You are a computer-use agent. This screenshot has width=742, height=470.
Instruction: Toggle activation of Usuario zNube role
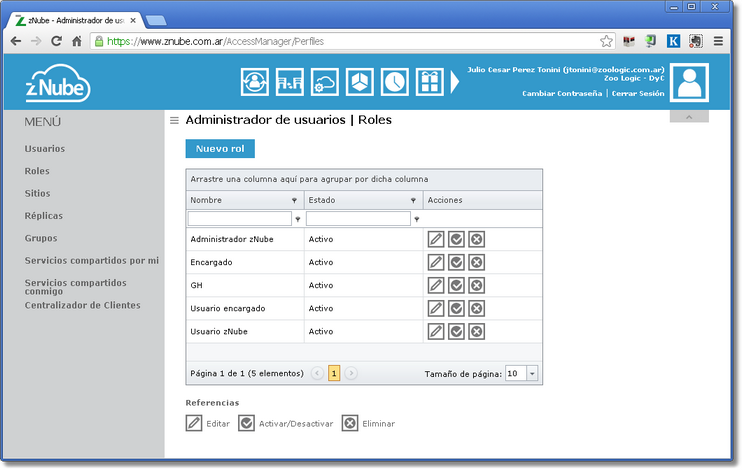click(x=456, y=331)
